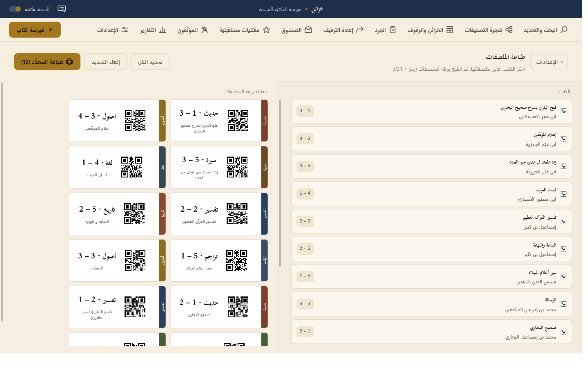Click the أصول gold color strip on إعلام الموقعين label

pos(163,121)
